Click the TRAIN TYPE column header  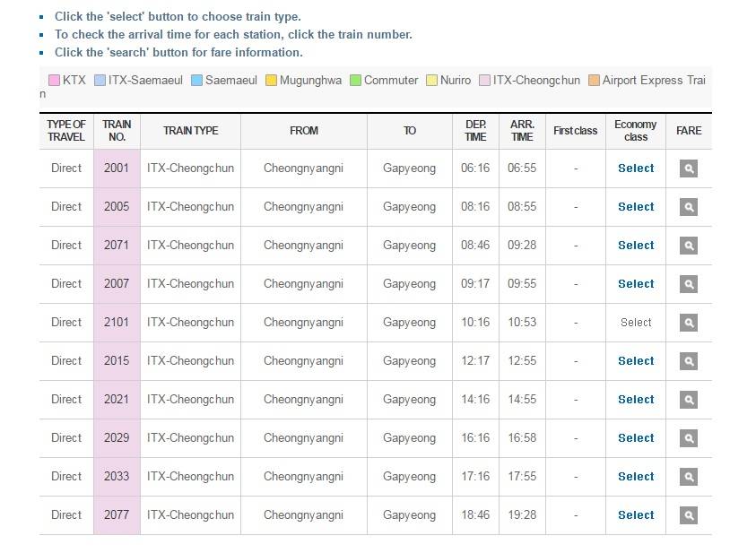click(190, 131)
